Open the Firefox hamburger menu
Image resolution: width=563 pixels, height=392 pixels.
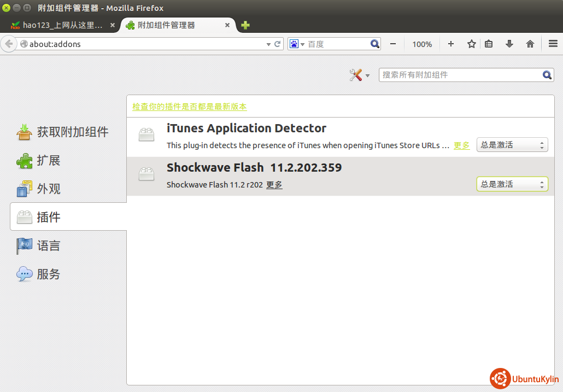point(553,44)
